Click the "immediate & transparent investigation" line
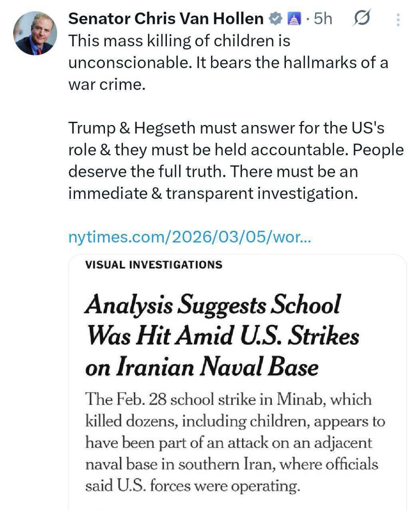Image resolution: width=420 pixels, height=511 pixels. [212, 193]
